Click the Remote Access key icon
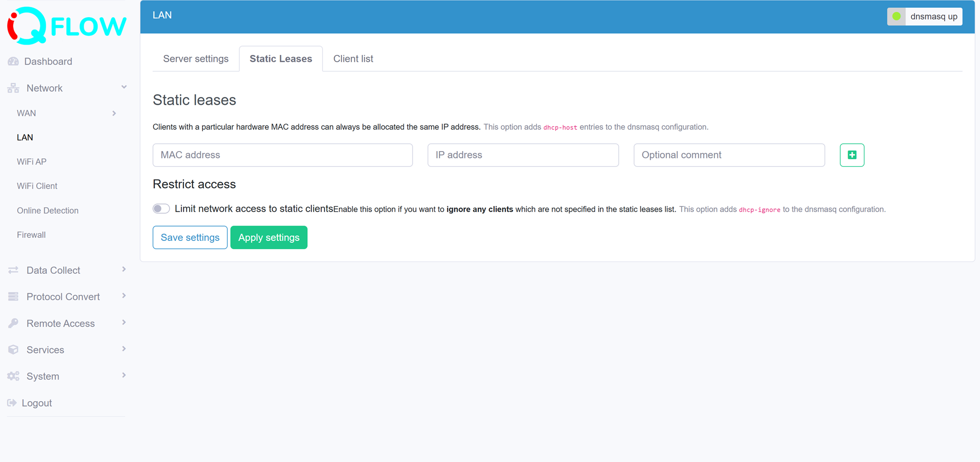The height and width of the screenshot is (462, 980). (x=13, y=323)
